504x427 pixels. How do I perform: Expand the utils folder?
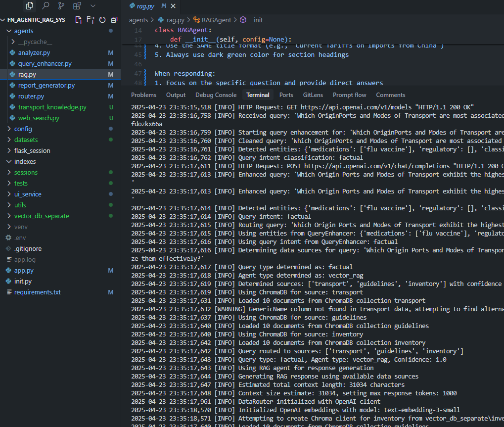[20, 205]
